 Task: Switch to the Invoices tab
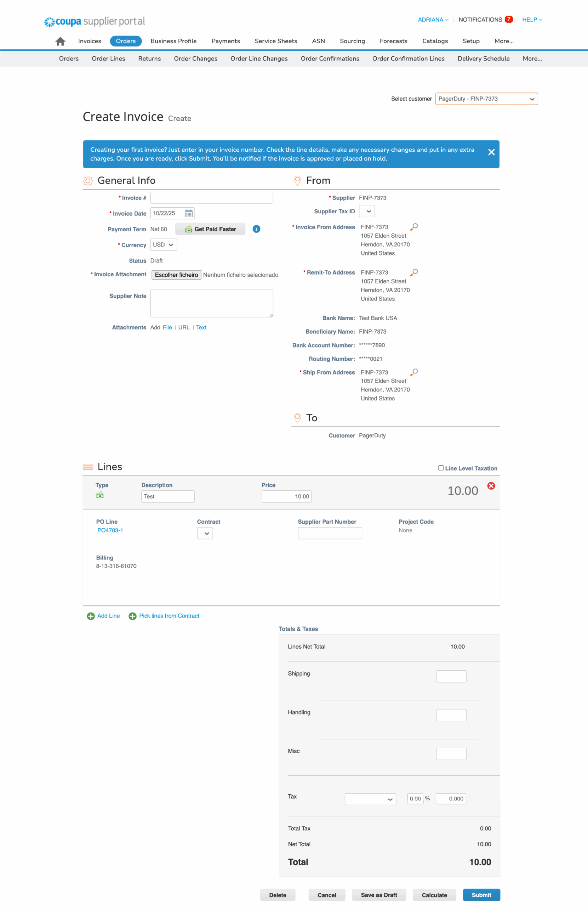[89, 41]
